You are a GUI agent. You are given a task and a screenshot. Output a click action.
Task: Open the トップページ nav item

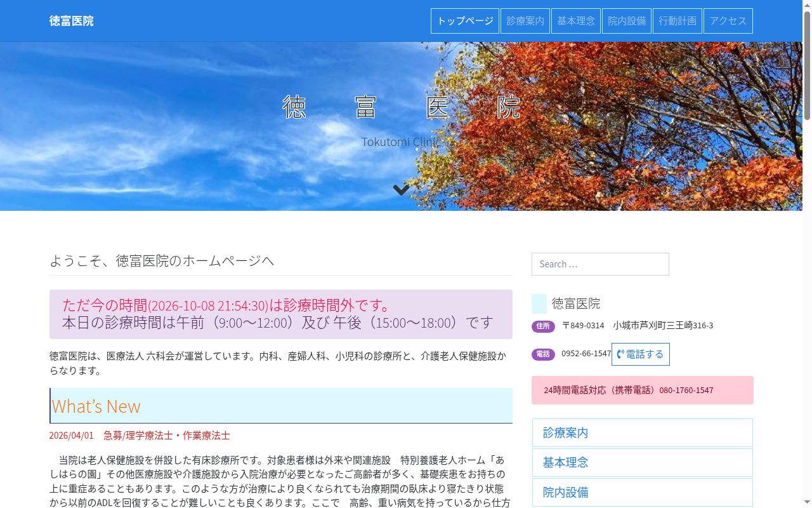click(x=465, y=21)
